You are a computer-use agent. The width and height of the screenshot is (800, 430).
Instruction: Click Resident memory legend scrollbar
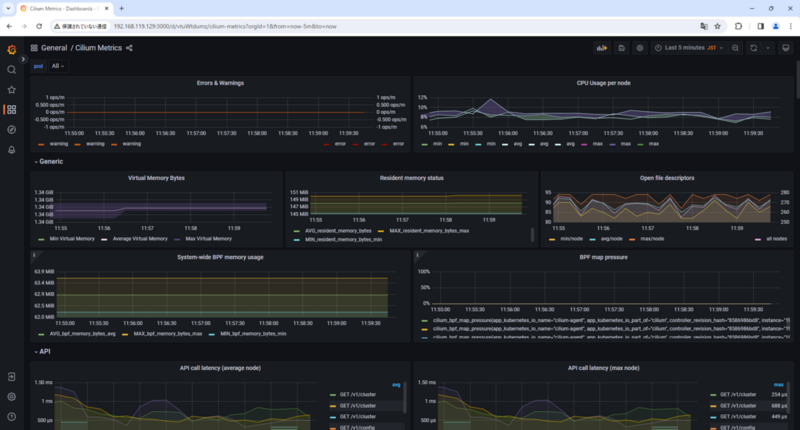click(x=532, y=235)
